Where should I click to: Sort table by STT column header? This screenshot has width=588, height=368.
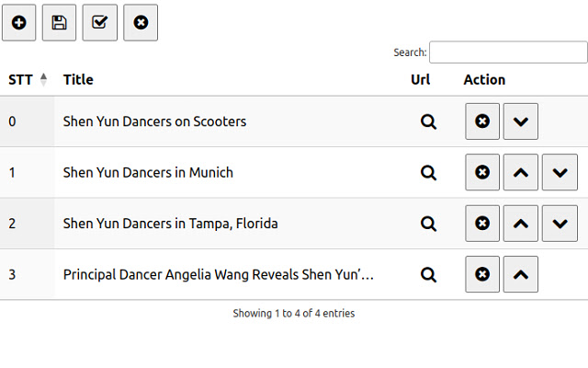pyautogui.click(x=28, y=80)
